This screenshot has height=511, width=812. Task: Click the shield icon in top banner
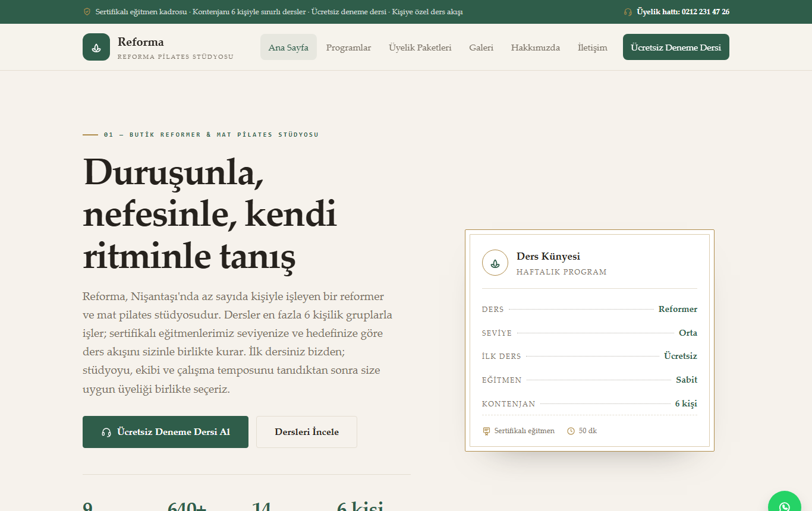(87, 12)
